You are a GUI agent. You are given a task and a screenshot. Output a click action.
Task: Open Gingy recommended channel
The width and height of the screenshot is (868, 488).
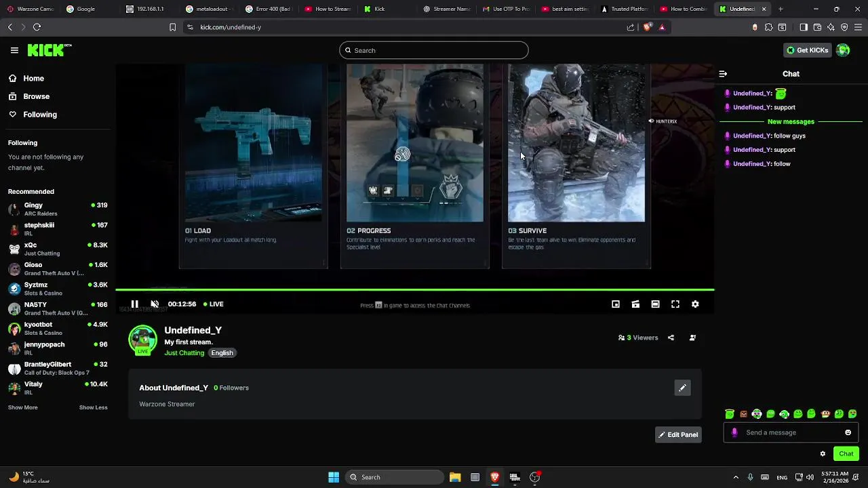[58, 209]
